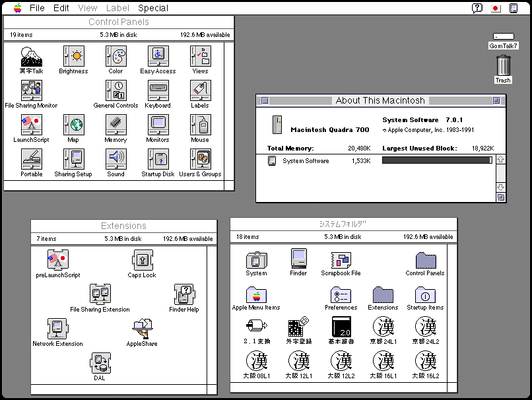Open the keyboard script flag menu
532x400 pixels.
point(496,8)
